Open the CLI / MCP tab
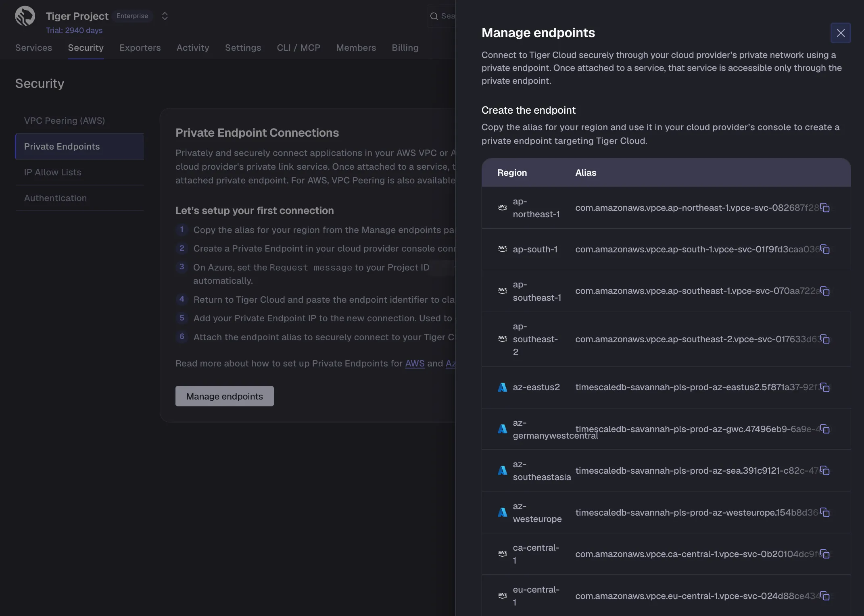The width and height of the screenshot is (864, 616). (x=298, y=48)
